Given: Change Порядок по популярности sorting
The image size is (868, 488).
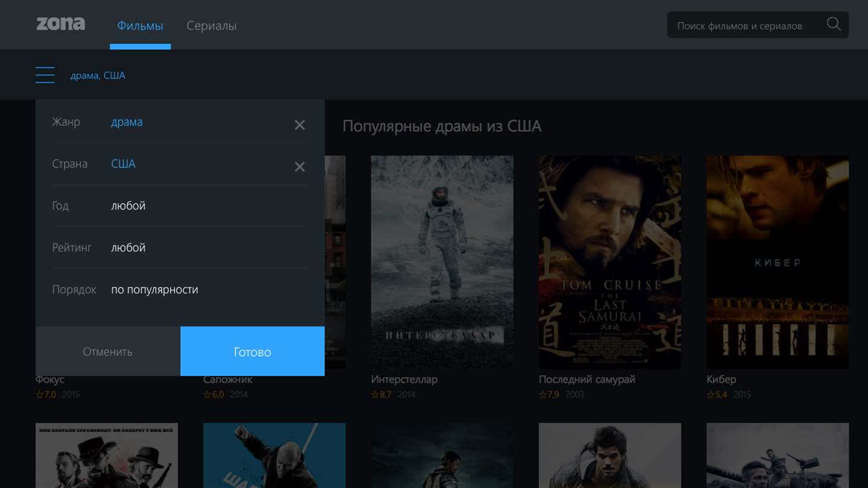Looking at the screenshot, I should pos(180,289).
